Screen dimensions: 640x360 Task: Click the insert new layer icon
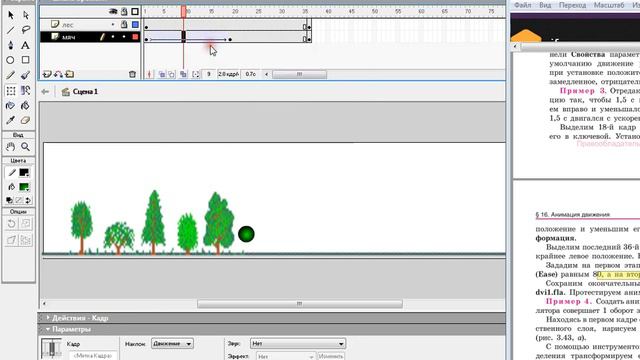[x=47, y=74]
